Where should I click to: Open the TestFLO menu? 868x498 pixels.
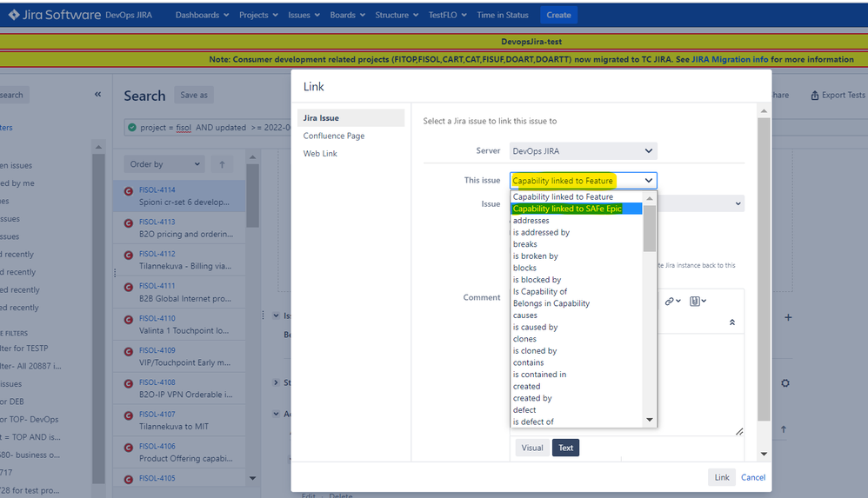(447, 15)
